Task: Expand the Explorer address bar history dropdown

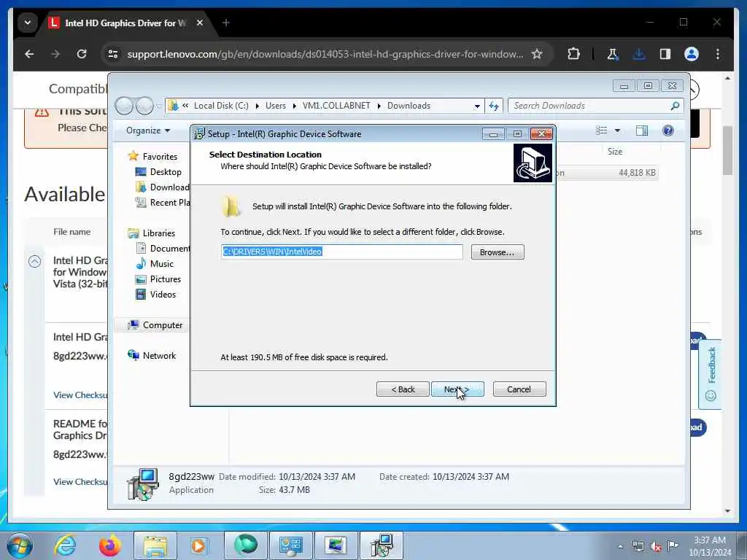Action: (x=477, y=106)
